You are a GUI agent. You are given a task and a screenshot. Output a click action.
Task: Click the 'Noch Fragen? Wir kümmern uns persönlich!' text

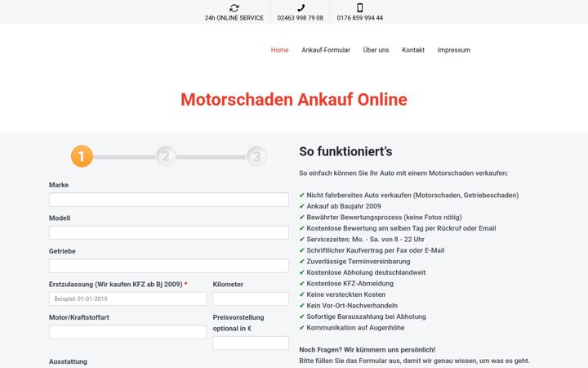367,350
